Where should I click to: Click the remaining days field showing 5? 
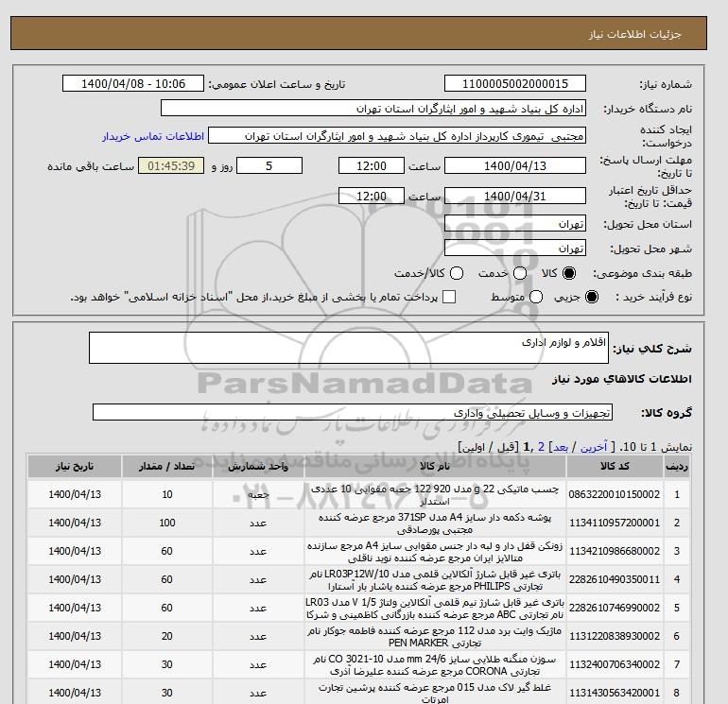pyautogui.click(x=269, y=165)
